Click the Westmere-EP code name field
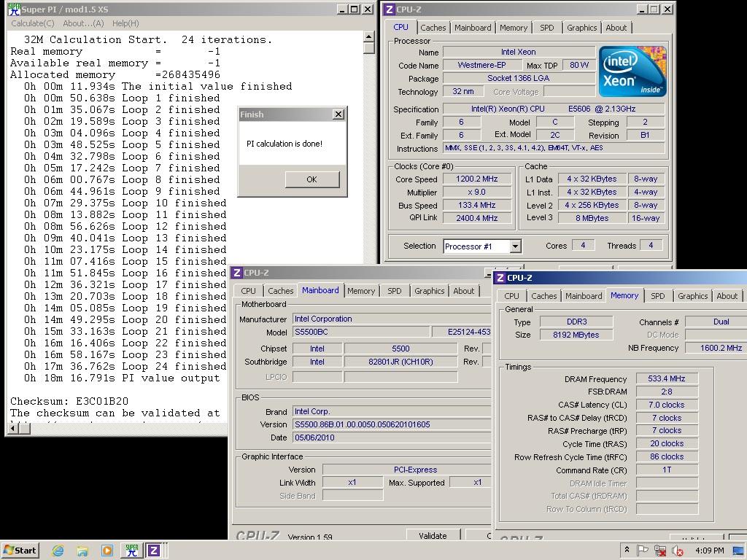The height and width of the screenshot is (560, 747). [x=481, y=65]
